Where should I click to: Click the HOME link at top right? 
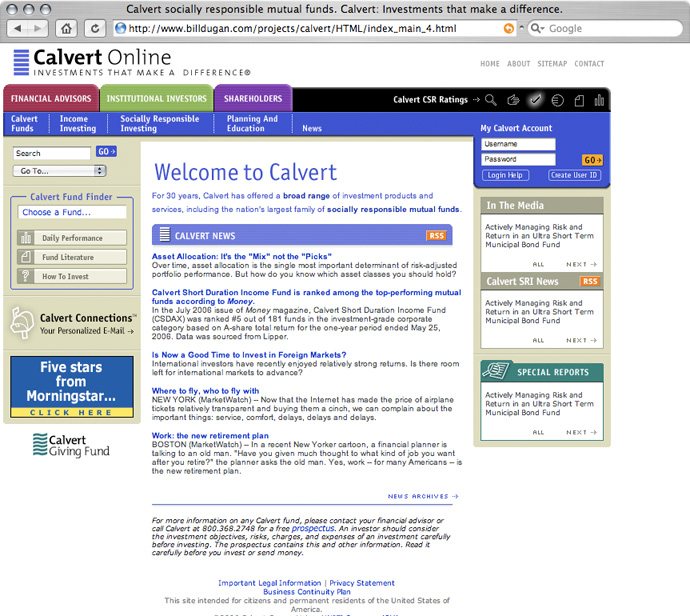pos(490,64)
